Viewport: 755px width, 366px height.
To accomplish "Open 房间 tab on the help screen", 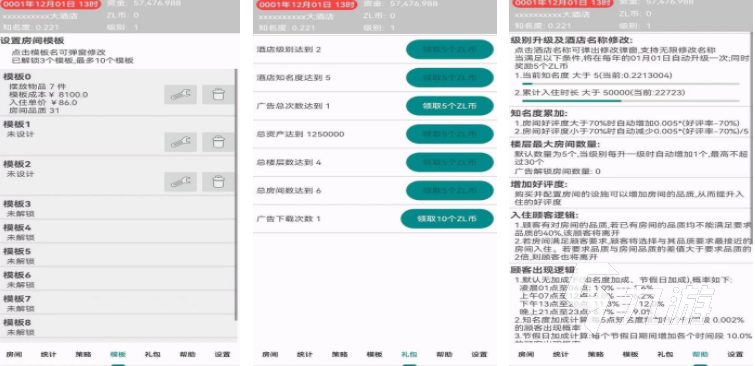I will pyautogui.click(x=526, y=354).
